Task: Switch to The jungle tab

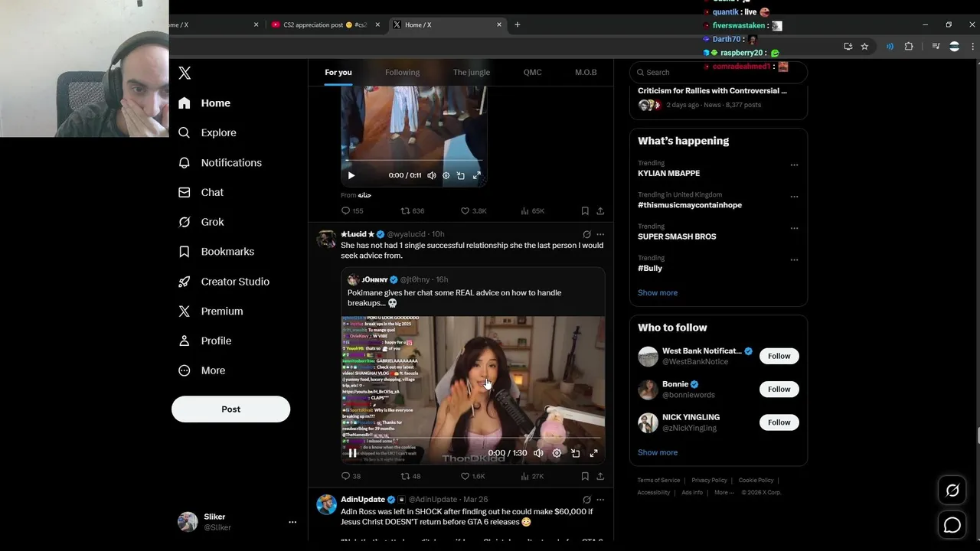Action: tap(472, 72)
